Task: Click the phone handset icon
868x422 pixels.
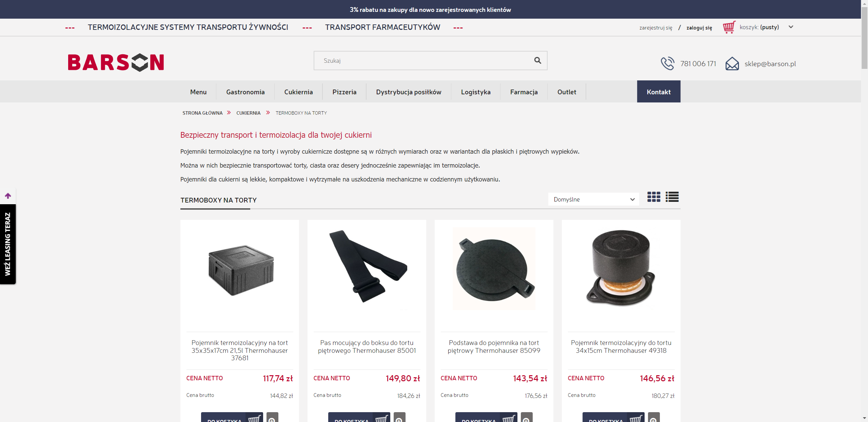Action: (x=667, y=63)
